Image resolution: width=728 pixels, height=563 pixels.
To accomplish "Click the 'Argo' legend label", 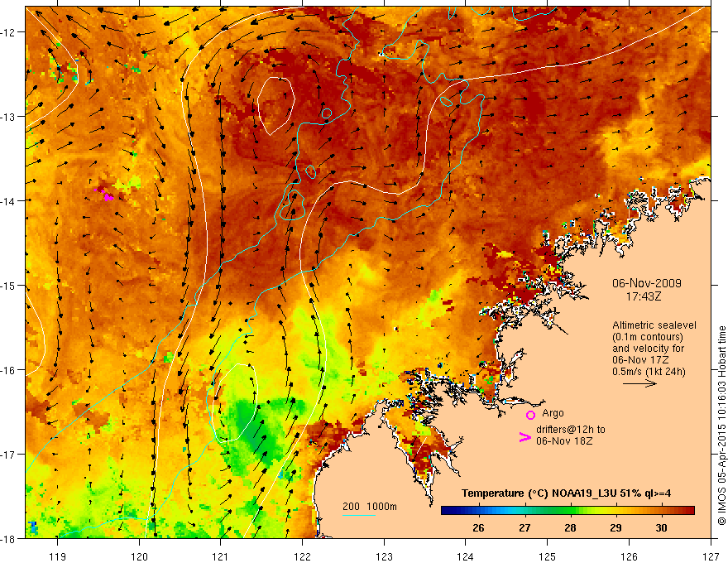I will point(553,413).
